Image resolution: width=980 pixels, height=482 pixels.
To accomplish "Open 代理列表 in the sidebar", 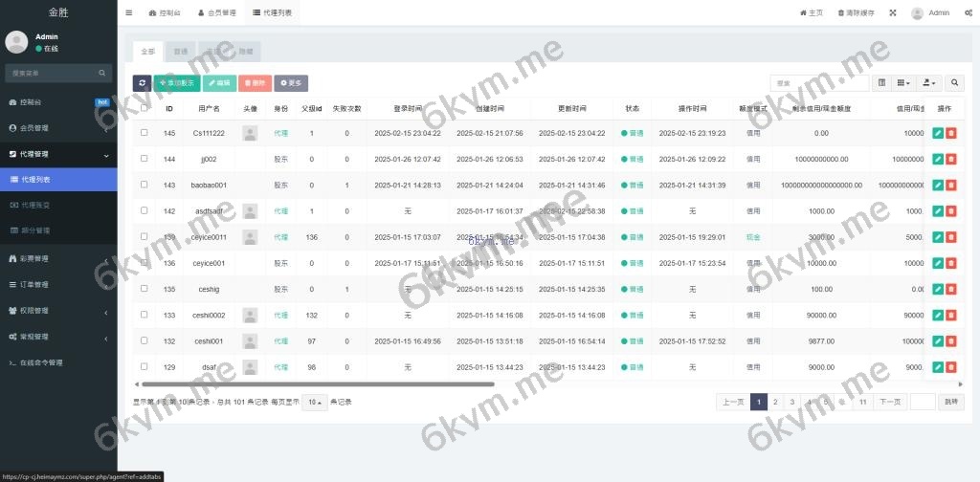I will click(58, 180).
